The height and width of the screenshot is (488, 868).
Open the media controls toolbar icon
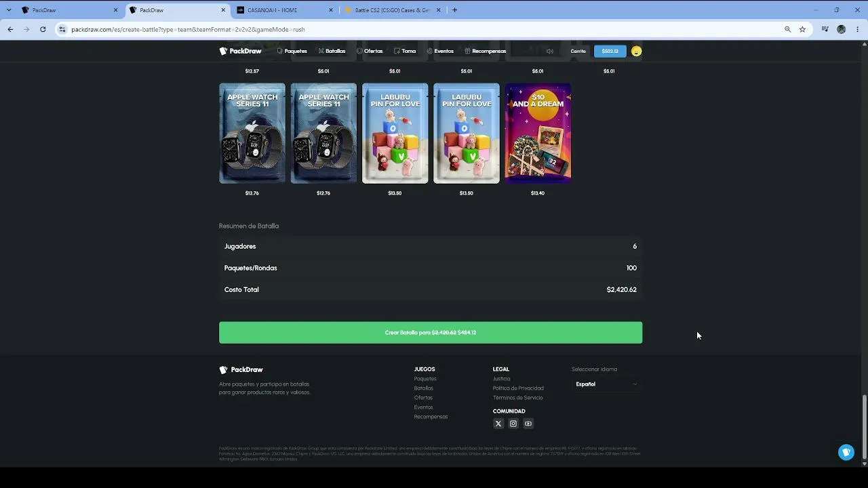pyautogui.click(x=825, y=29)
